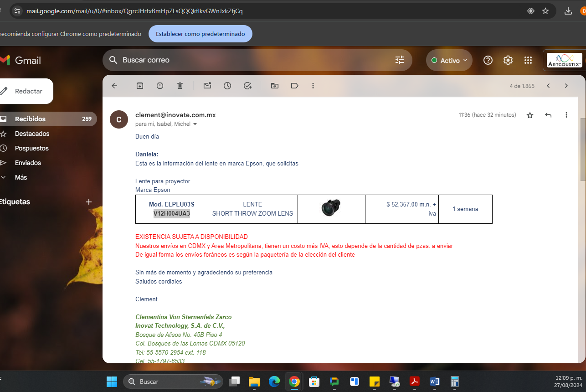Open Gmail settings gear
This screenshot has width=586, height=392.
click(x=508, y=60)
